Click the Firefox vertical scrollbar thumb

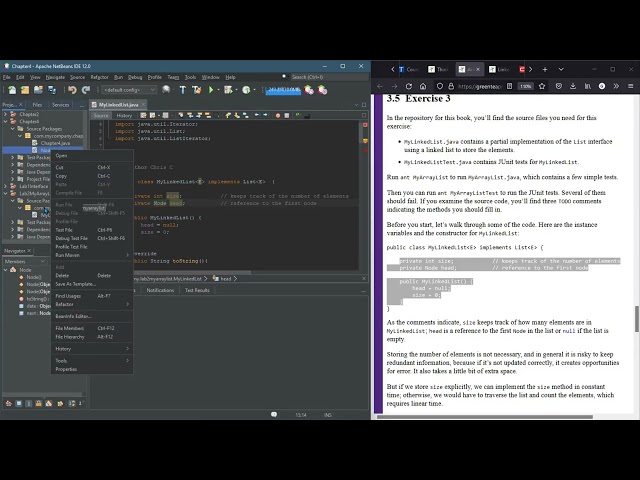[x=637, y=319]
